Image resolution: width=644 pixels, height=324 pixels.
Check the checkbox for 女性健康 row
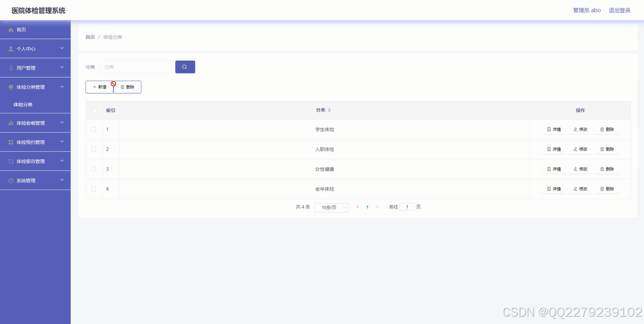[x=94, y=169]
